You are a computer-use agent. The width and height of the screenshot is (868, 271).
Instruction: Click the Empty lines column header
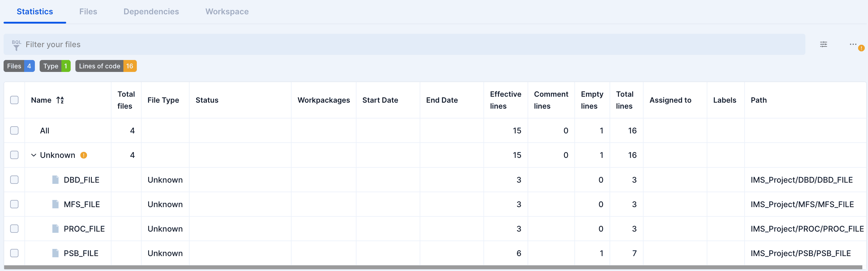[x=592, y=100]
